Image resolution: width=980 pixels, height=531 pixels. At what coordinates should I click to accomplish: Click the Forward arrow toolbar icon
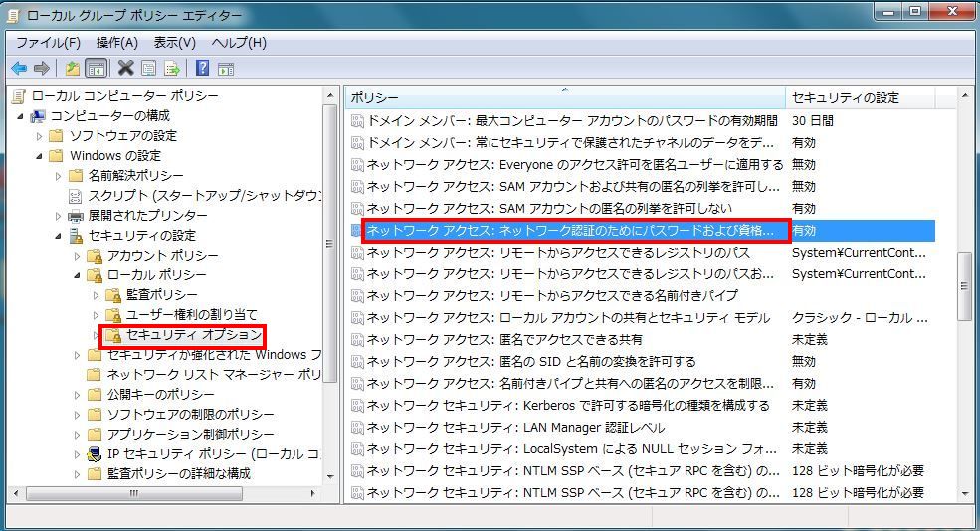pos(41,68)
